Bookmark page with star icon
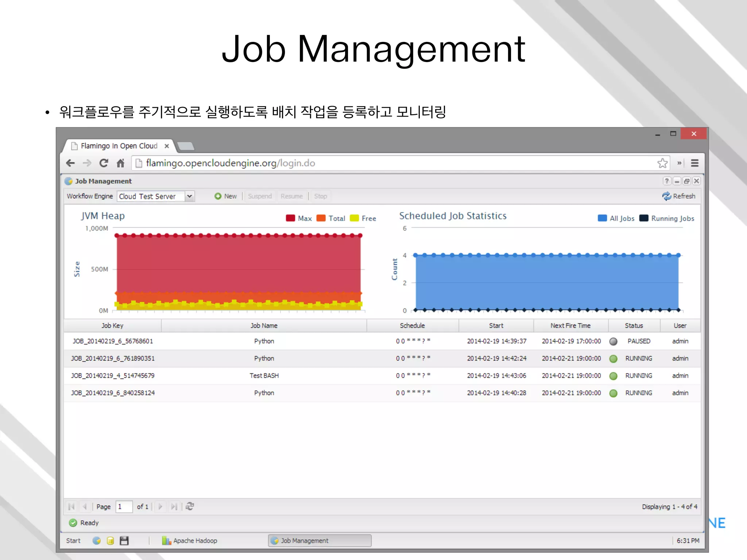 pyautogui.click(x=662, y=163)
